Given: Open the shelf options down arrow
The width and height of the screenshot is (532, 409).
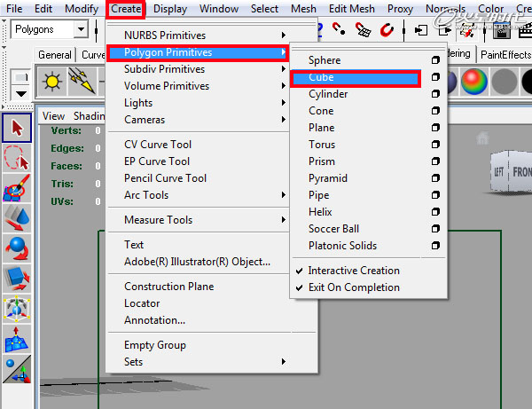Looking at the screenshot, I should [x=21, y=94].
